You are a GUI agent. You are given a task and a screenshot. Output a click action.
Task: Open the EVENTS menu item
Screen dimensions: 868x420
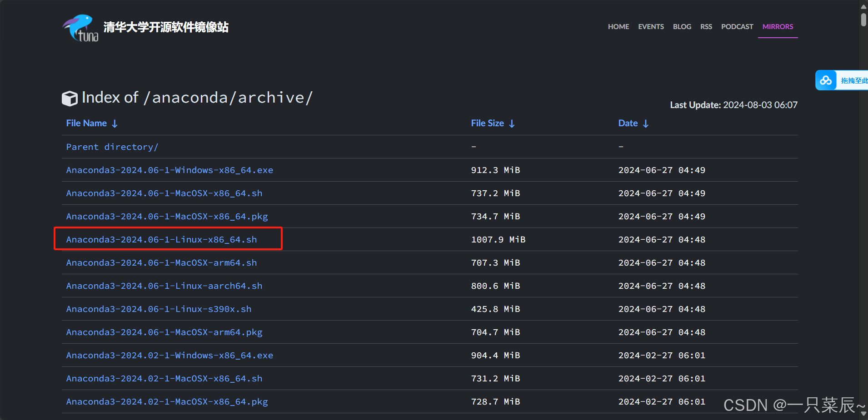click(651, 27)
